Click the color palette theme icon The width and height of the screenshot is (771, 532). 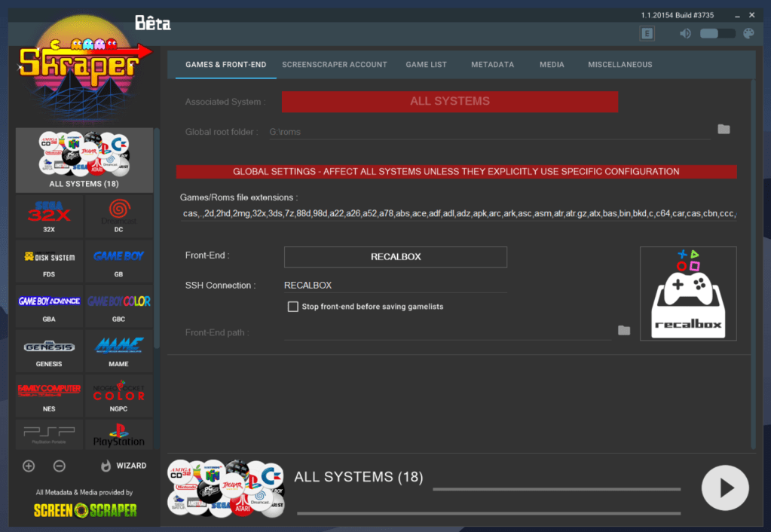748,33
